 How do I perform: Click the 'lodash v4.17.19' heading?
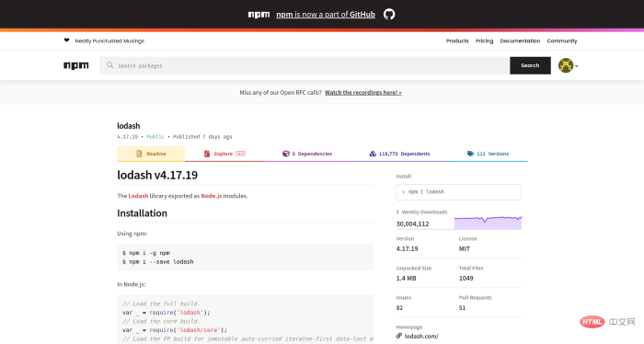point(157,175)
